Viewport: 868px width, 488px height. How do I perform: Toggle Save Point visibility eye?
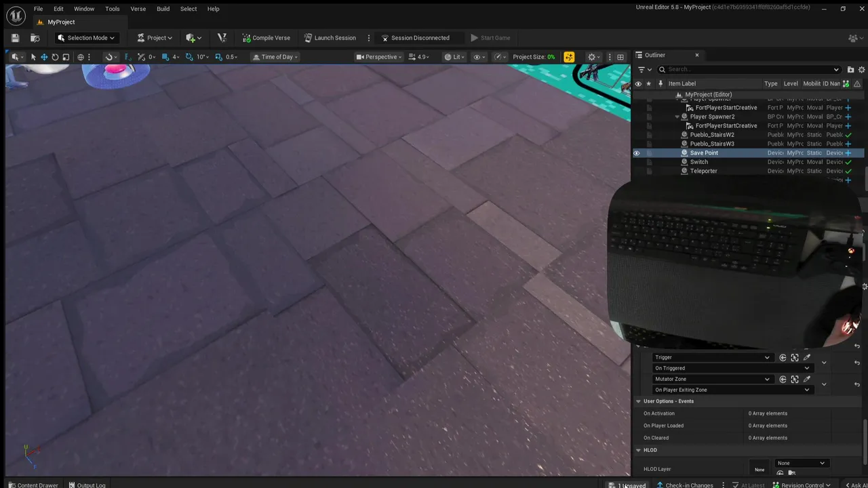[637, 153]
